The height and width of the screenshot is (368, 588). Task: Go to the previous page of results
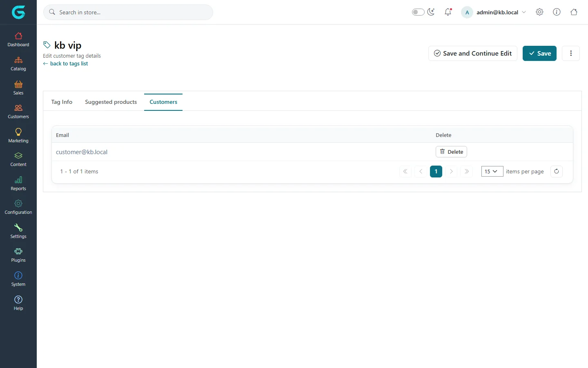421,171
